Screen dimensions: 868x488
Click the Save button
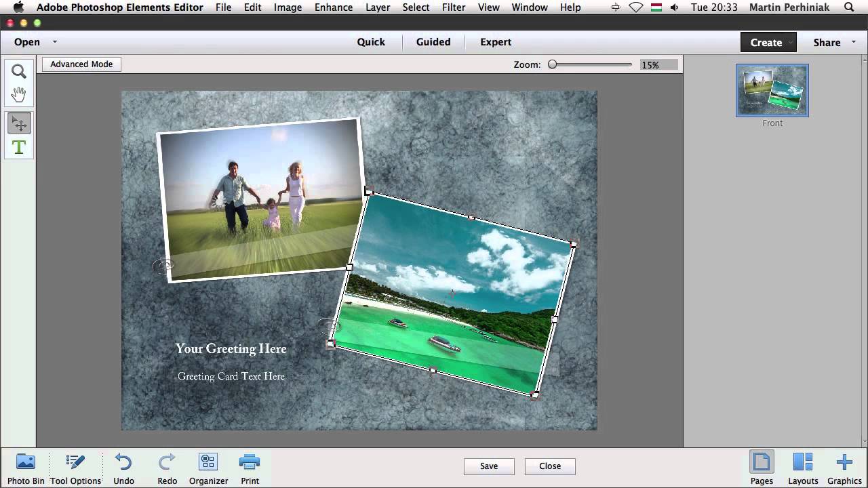(489, 466)
